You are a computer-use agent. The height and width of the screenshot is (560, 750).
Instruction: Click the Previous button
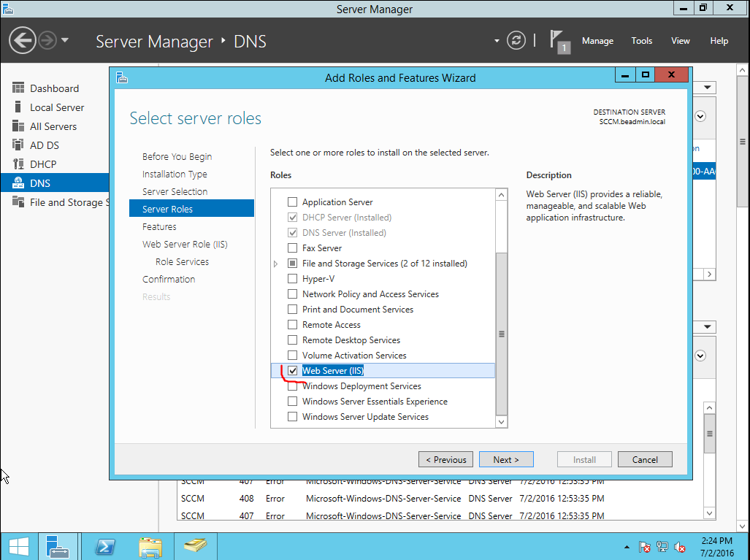coord(445,459)
